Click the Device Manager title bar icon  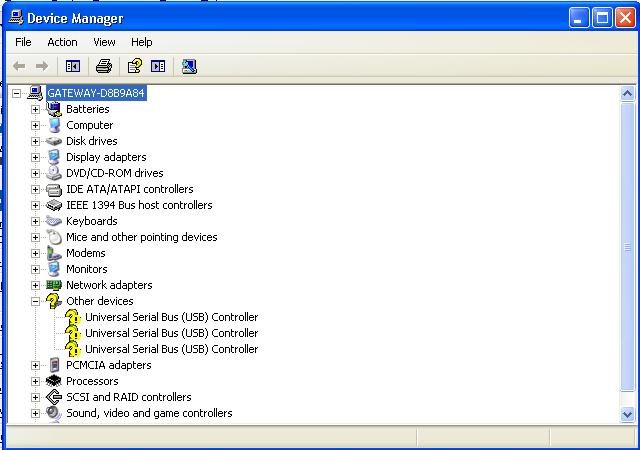coord(16,18)
